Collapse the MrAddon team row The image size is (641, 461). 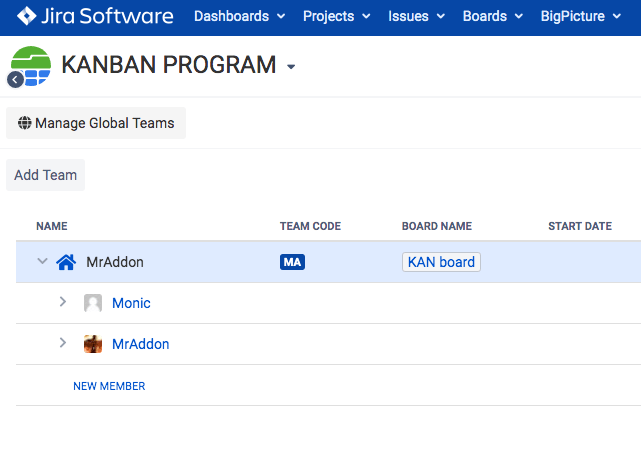42,262
